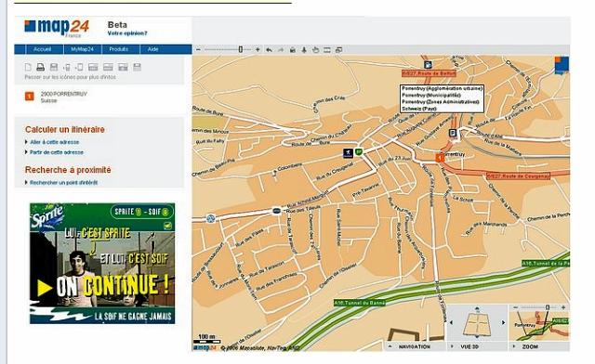Image resolution: width=595 pixels, height=364 pixels.
Task: Click the green 'A16, Tunnel du Banné' label
Action: pos(360,303)
